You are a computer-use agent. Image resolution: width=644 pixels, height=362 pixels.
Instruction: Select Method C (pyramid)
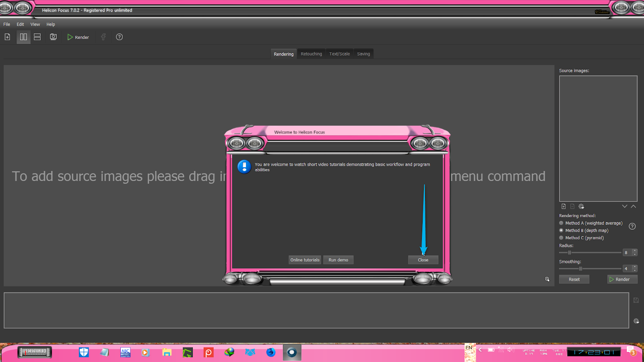(x=582, y=238)
